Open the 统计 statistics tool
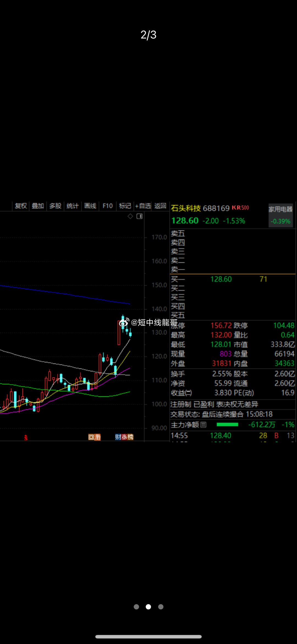 point(73,206)
